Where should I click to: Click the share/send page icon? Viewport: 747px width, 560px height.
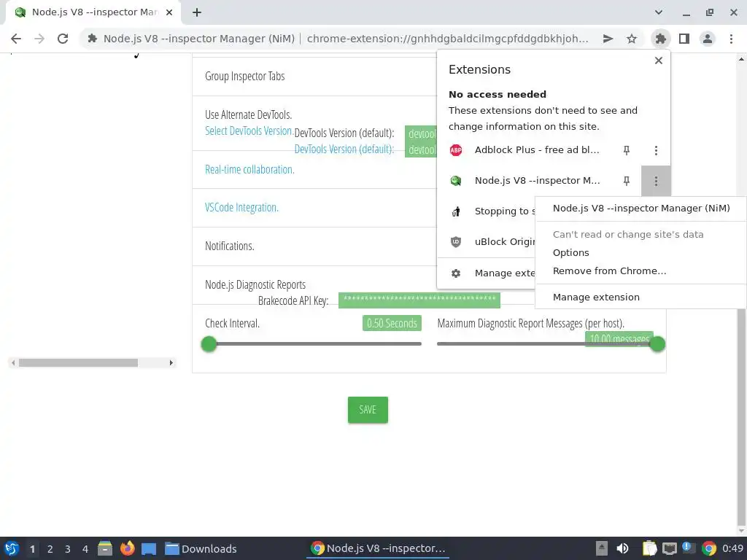608,39
